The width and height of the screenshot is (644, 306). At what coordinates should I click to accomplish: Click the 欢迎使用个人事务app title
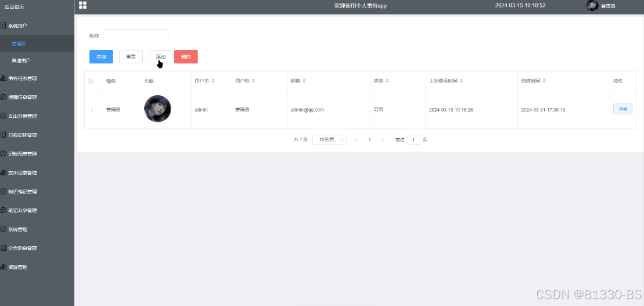tap(361, 6)
